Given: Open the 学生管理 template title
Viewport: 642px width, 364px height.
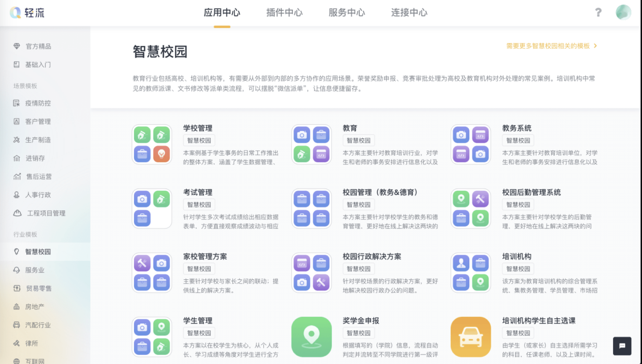Looking at the screenshot, I should (x=198, y=320).
